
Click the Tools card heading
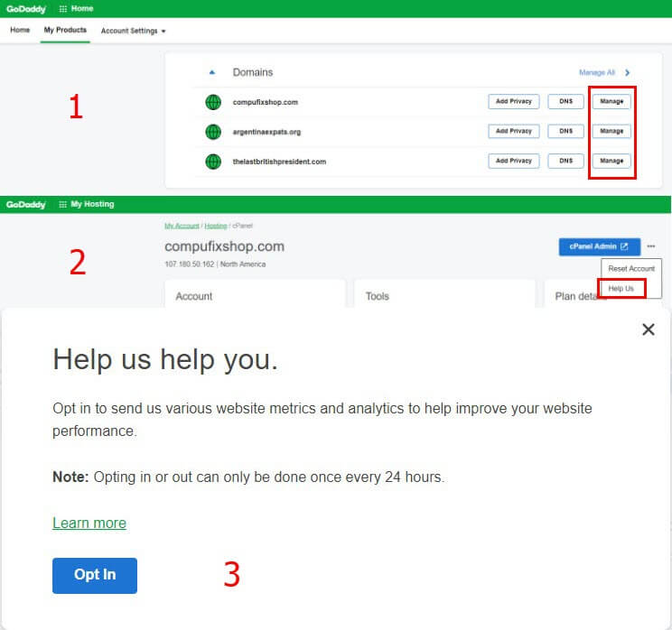[x=378, y=296]
